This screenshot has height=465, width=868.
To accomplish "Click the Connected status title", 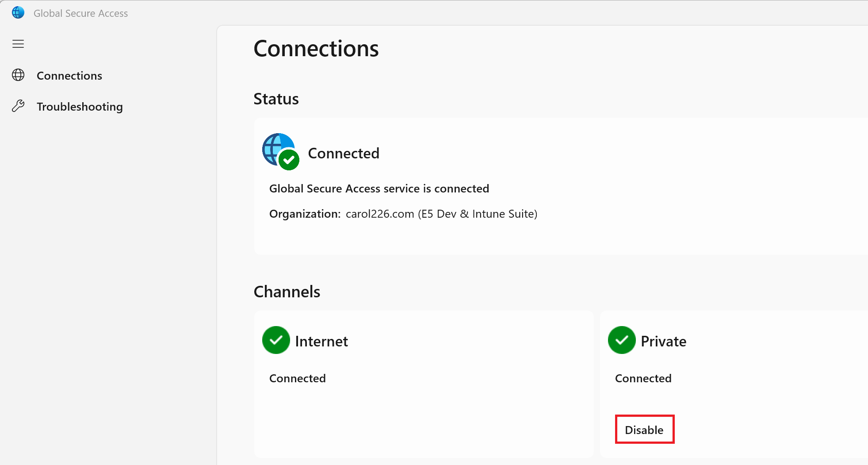I will click(344, 154).
